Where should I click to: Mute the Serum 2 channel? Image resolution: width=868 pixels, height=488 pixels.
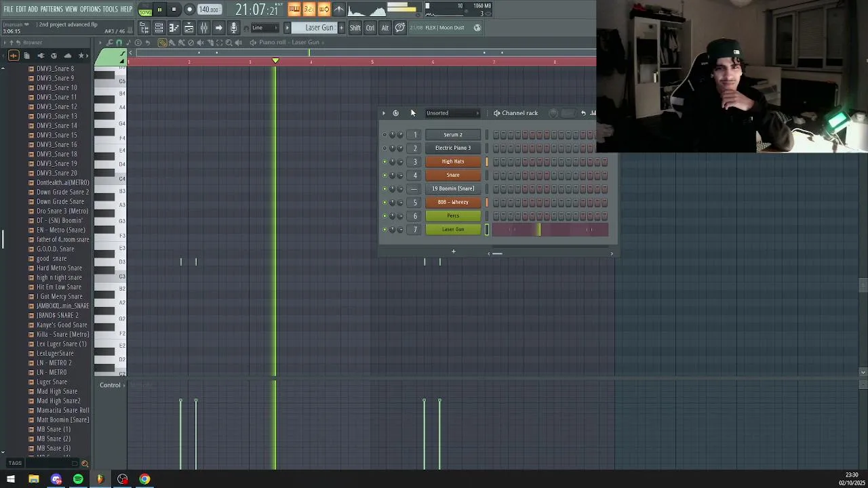pos(384,134)
